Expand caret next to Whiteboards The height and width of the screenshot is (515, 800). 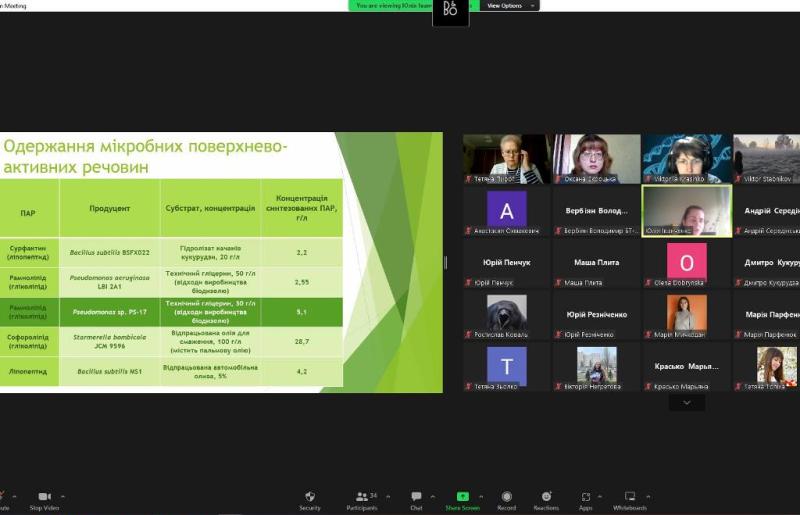[x=648, y=496]
